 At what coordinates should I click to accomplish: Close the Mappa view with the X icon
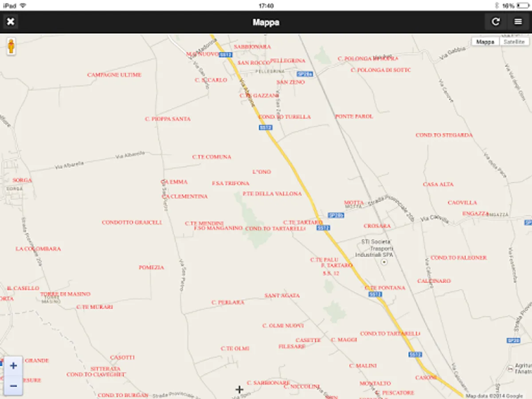[x=11, y=22]
